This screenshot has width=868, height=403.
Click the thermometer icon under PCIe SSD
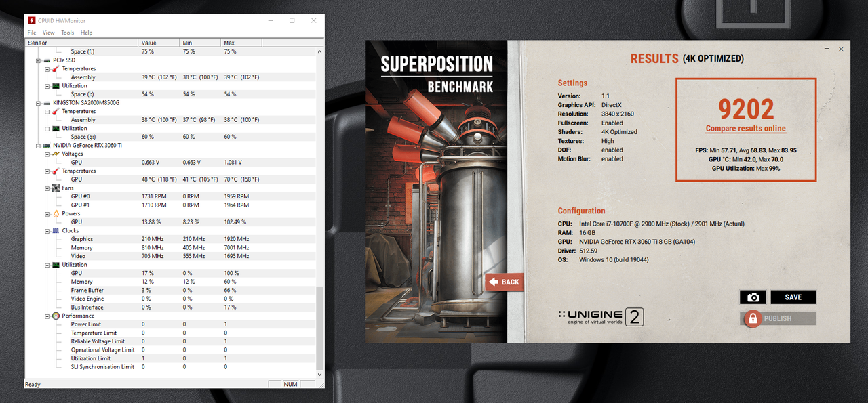tap(56, 69)
